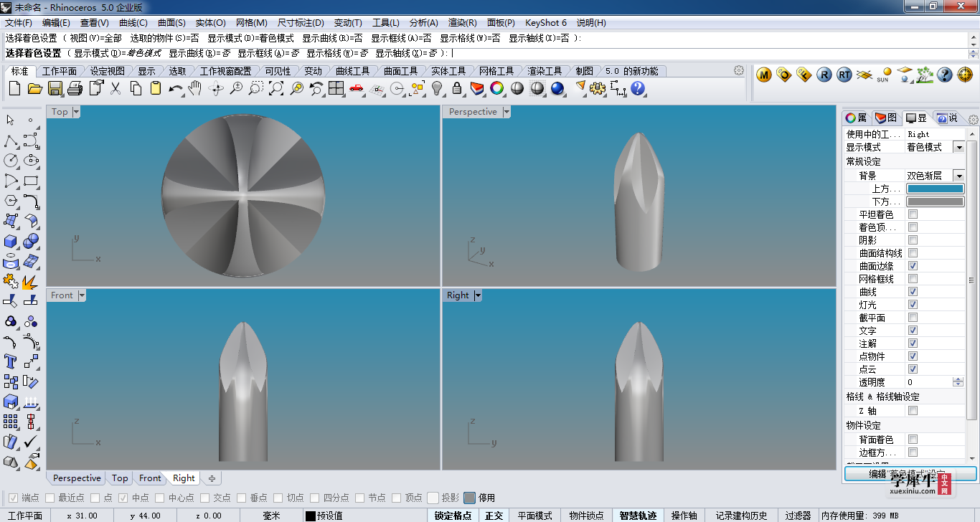Activate the Pan hand tool

[195, 88]
